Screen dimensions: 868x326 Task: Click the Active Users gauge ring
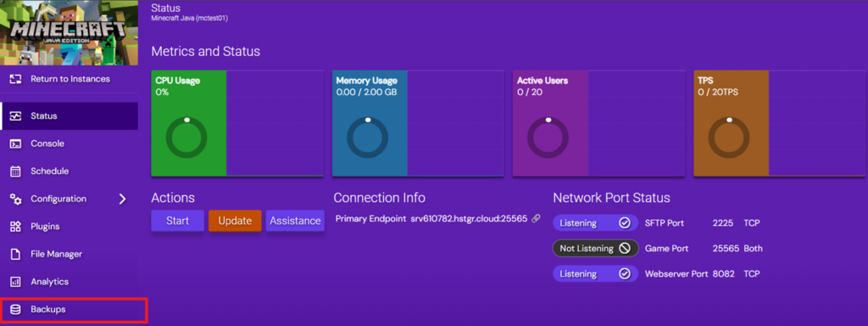(x=548, y=138)
